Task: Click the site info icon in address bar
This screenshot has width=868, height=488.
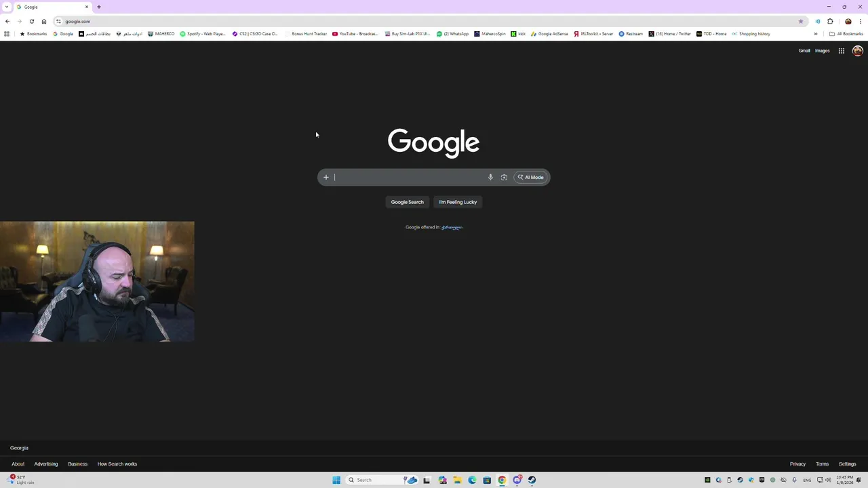Action: [x=58, y=22]
